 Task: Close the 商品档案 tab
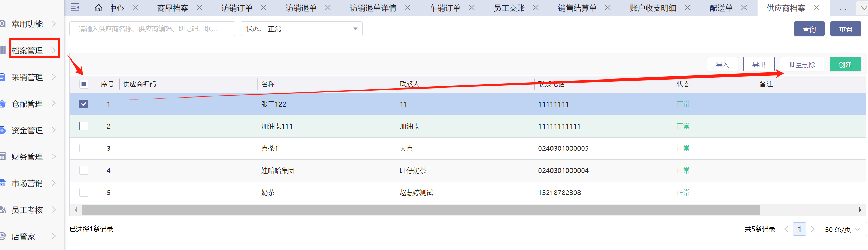[200, 8]
